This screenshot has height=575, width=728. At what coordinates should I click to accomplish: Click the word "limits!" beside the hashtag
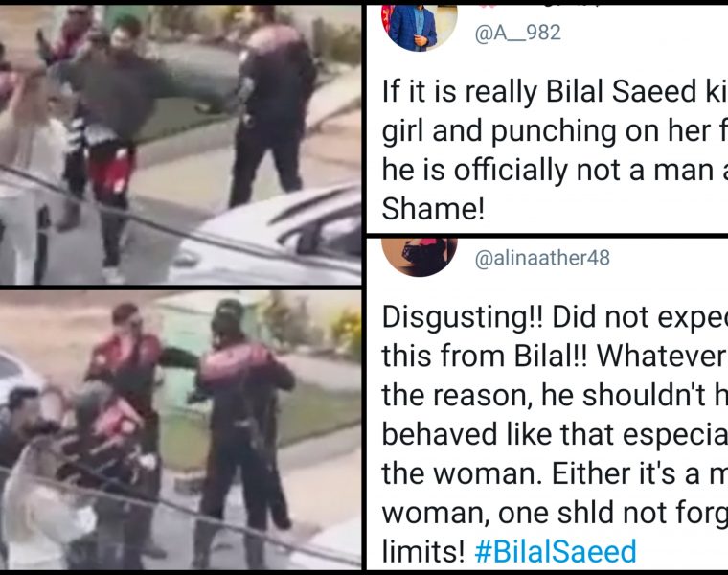(423, 552)
